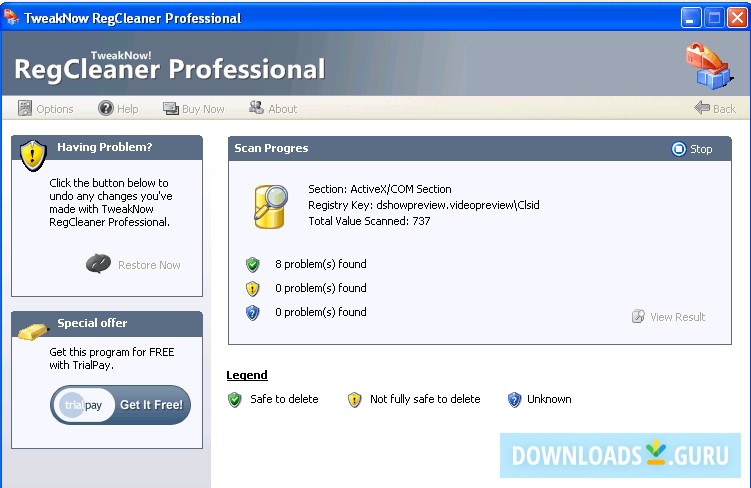Screen dimensions: 751x488
Task: Open the Buy Now toolbar item
Action: click(194, 109)
